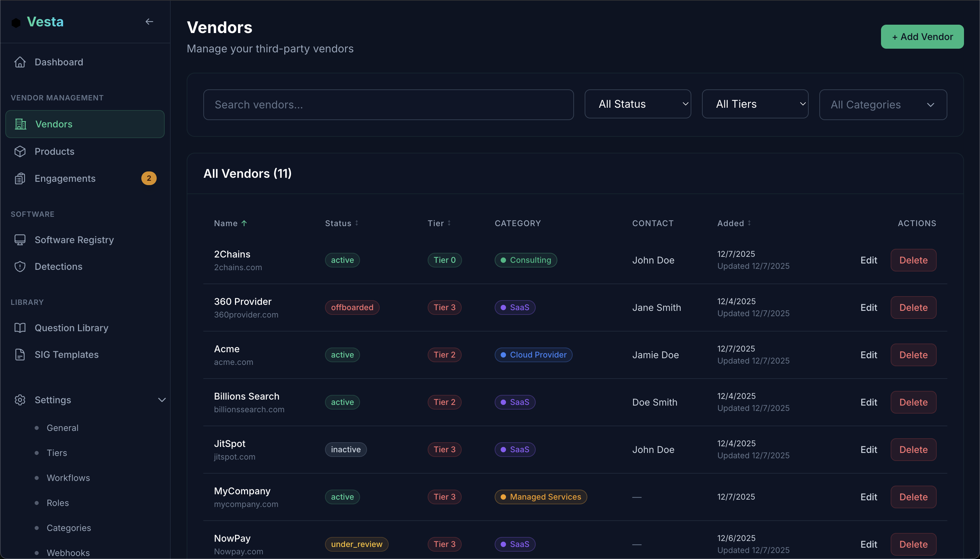Toggle sorting on the Added column
Image resolution: width=980 pixels, height=559 pixels.
pos(733,223)
